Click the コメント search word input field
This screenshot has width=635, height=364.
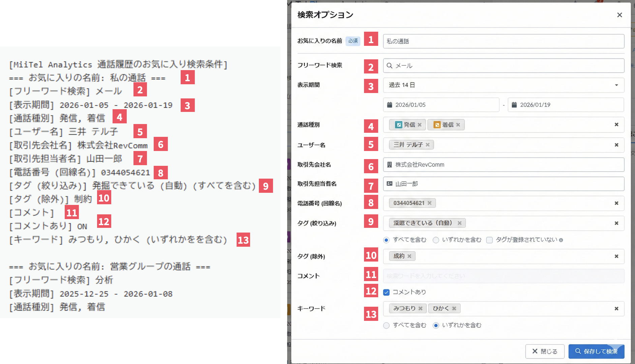tap(504, 276)
